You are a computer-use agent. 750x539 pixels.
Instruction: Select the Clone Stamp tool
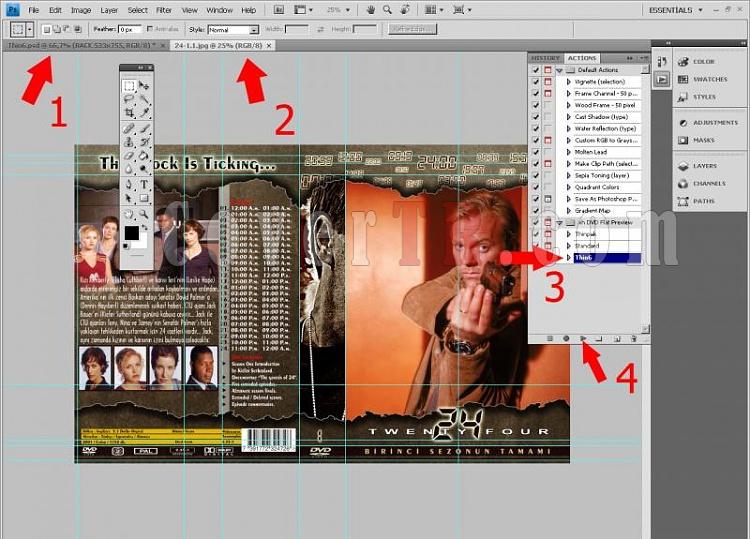[129, 142]
